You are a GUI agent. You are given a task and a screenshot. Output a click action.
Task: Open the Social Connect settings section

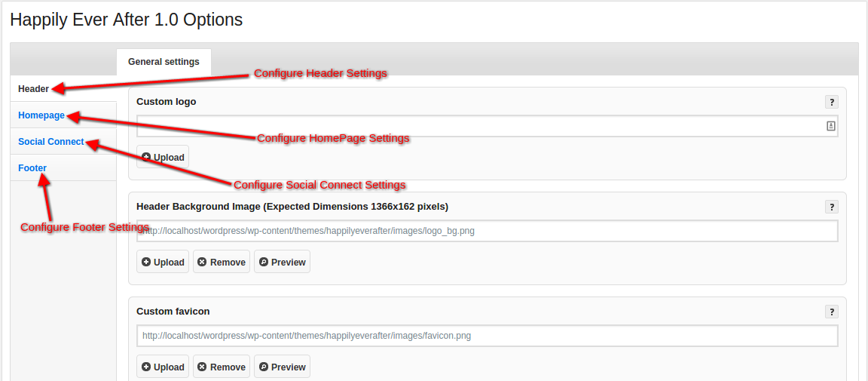click(x=51, y=142)
